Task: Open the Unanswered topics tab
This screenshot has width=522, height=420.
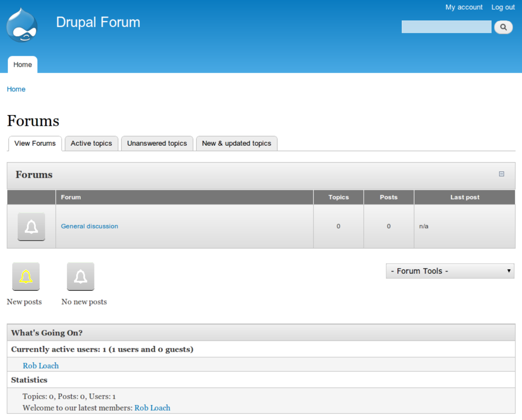Action: coord(157,143)
